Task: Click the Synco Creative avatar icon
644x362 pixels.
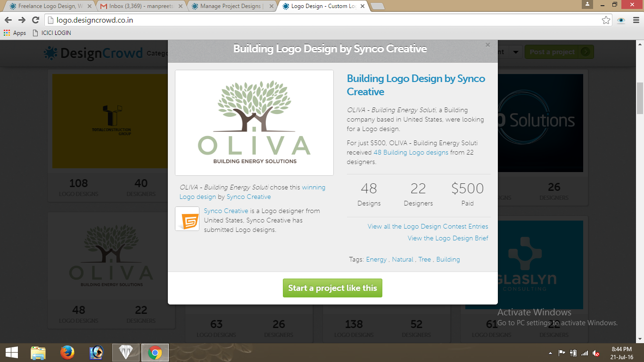Action: point(187,219)
